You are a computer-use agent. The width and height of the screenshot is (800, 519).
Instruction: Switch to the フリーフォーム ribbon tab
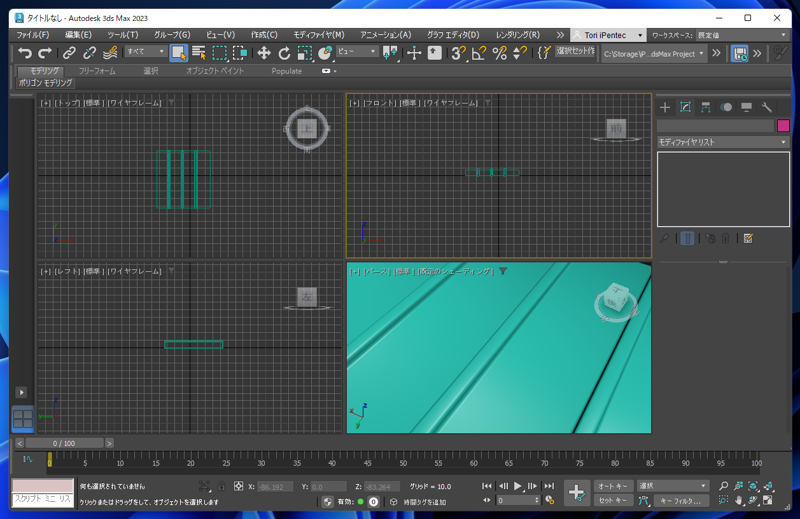click(97, 71)
